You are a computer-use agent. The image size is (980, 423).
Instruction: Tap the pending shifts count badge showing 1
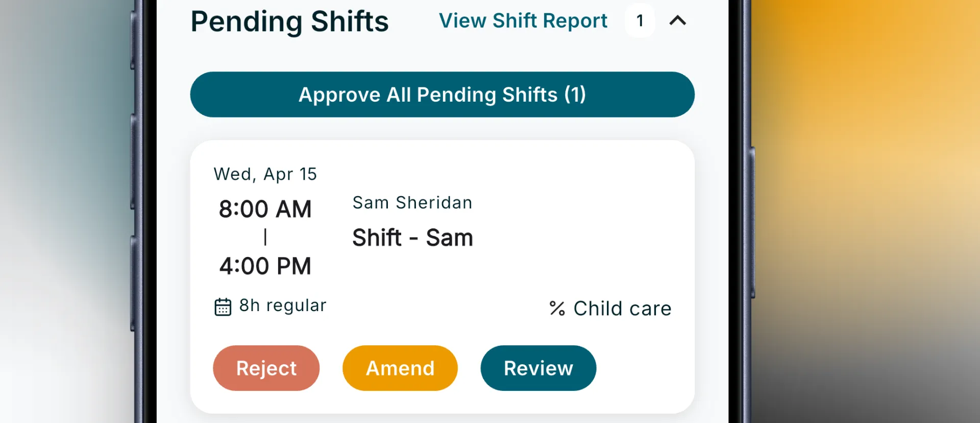640,21
